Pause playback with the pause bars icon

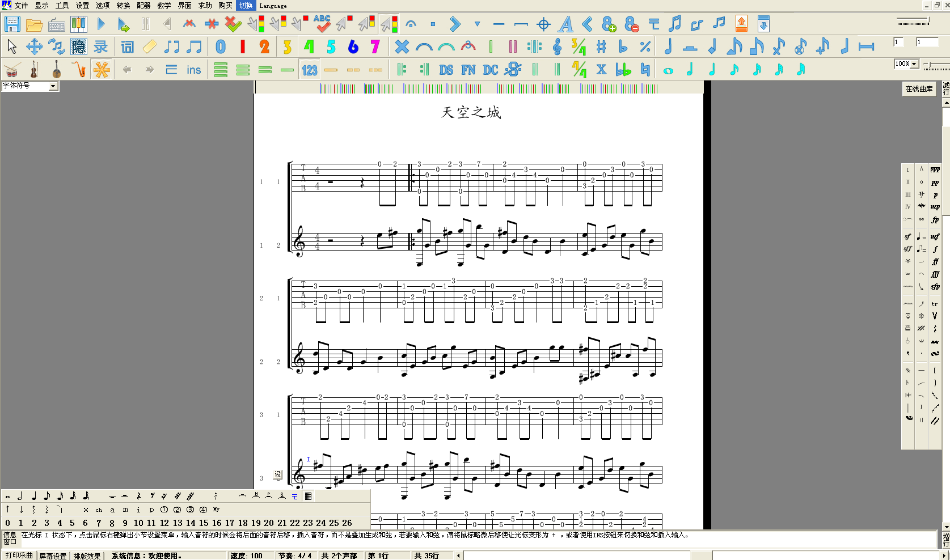click(145, 24)
